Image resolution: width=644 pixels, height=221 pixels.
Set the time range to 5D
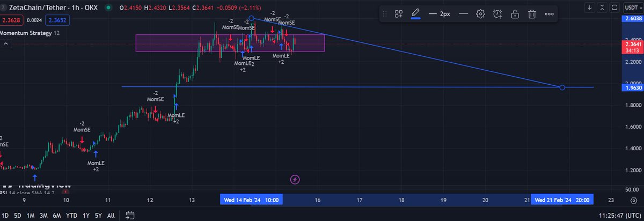point(17,215)
